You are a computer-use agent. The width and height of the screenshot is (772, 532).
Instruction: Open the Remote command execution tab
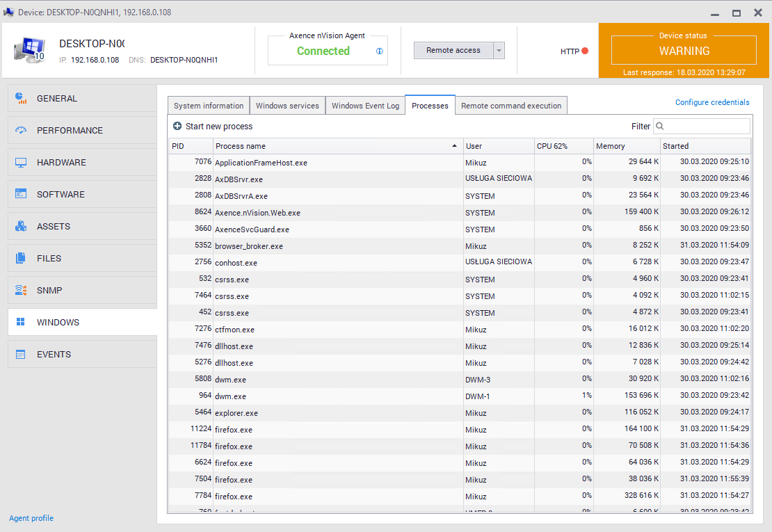pyautogui.click(x=510, y=106)
